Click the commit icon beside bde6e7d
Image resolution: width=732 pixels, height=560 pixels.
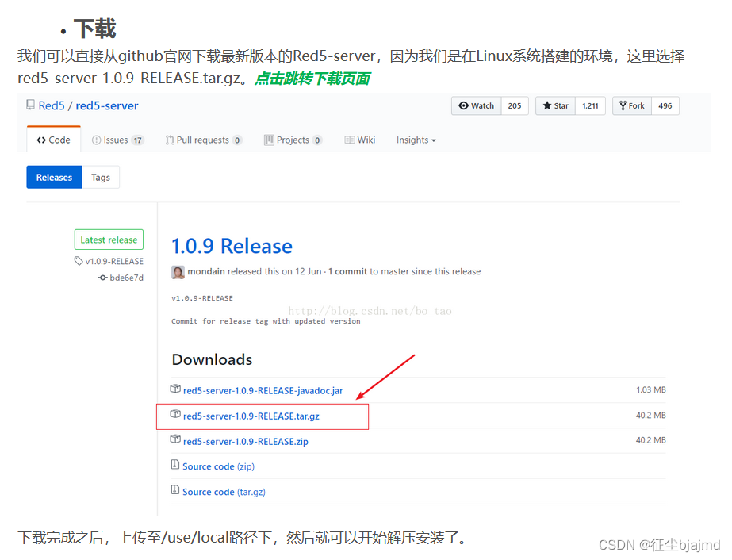(x=103, y=278)
